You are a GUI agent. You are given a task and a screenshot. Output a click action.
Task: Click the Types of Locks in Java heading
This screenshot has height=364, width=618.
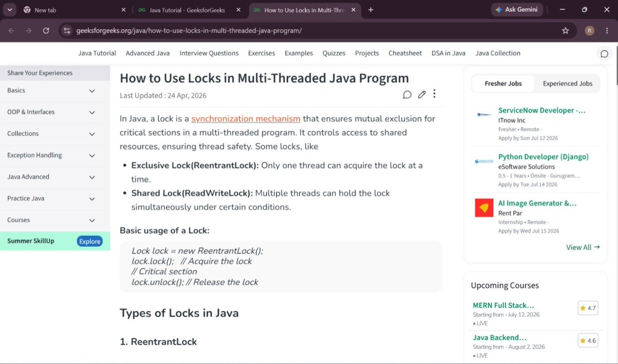(x=179, y=313)
